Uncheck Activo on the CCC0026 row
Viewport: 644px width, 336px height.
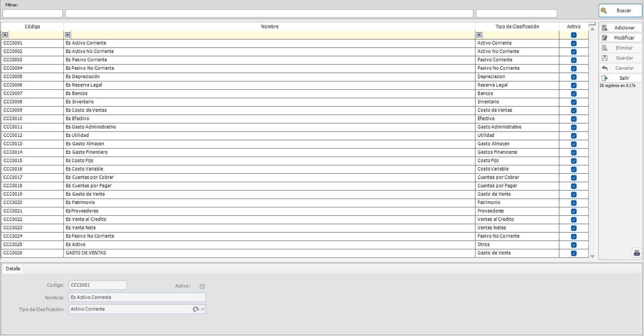574,253
